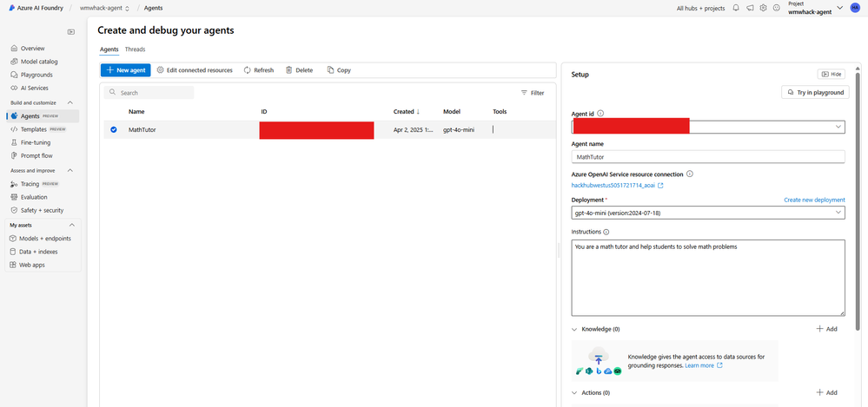The width and height of the screenshot is (868, 407).
Task: Click the MathTutor name cell
Action: pos(142,130)
